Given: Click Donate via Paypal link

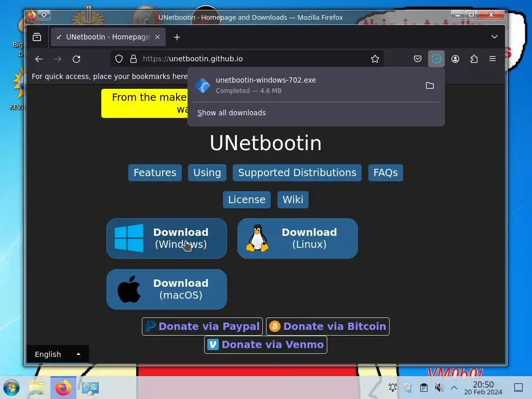Looking at the screenshot, I should (202, 326).
